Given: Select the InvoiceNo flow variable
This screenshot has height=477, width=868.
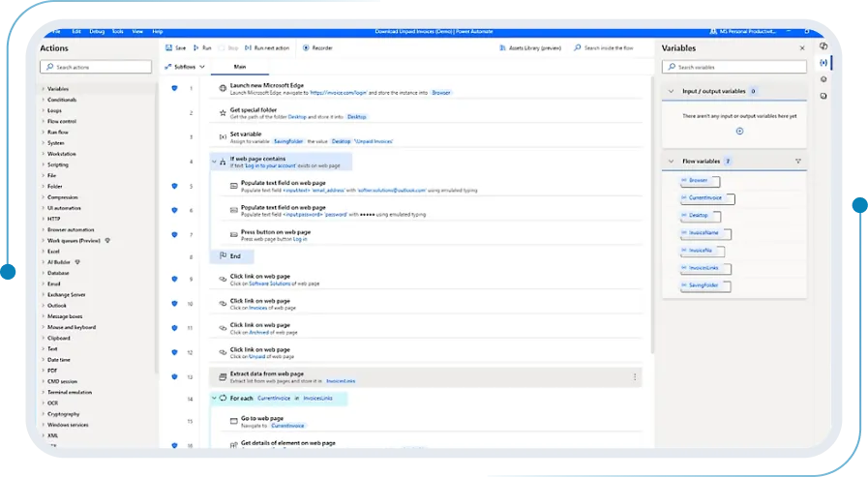Looking at the screenshot, I should [x=703, y=251].
